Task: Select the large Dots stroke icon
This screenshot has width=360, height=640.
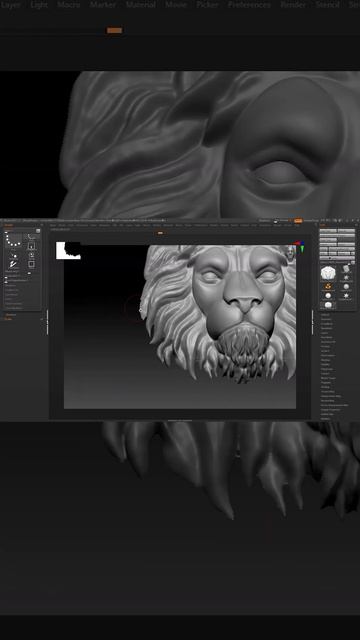Action: pos(13,239)
